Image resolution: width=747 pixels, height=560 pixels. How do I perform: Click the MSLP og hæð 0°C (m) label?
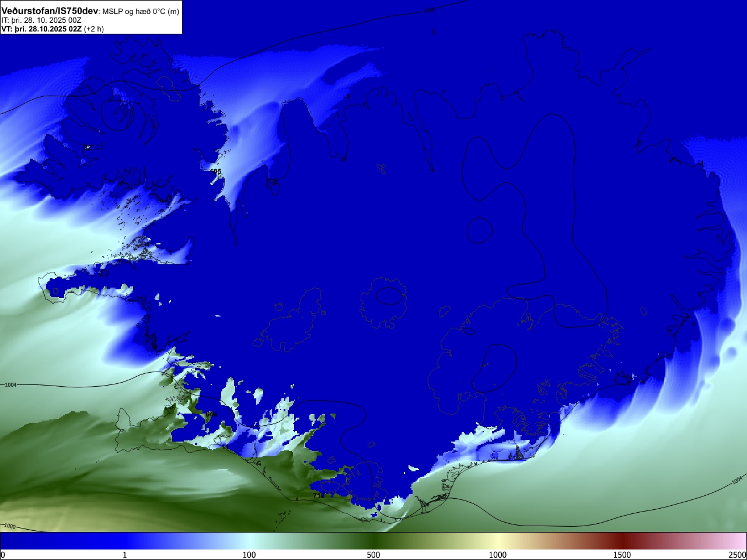(141, 12)
